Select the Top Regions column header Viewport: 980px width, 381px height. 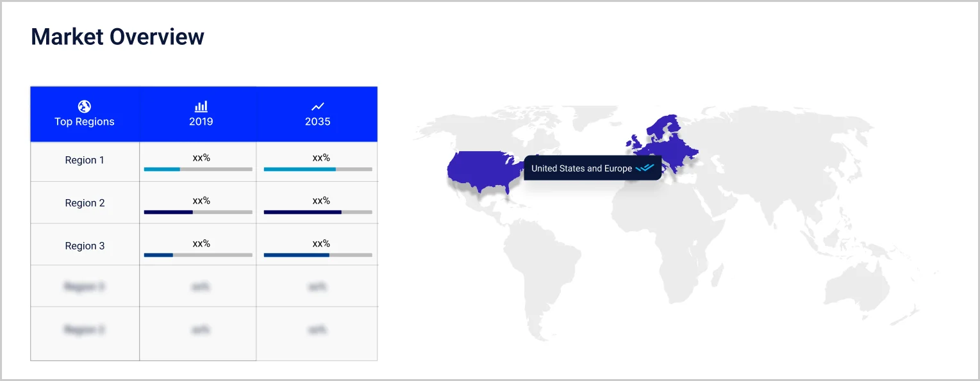85,122
